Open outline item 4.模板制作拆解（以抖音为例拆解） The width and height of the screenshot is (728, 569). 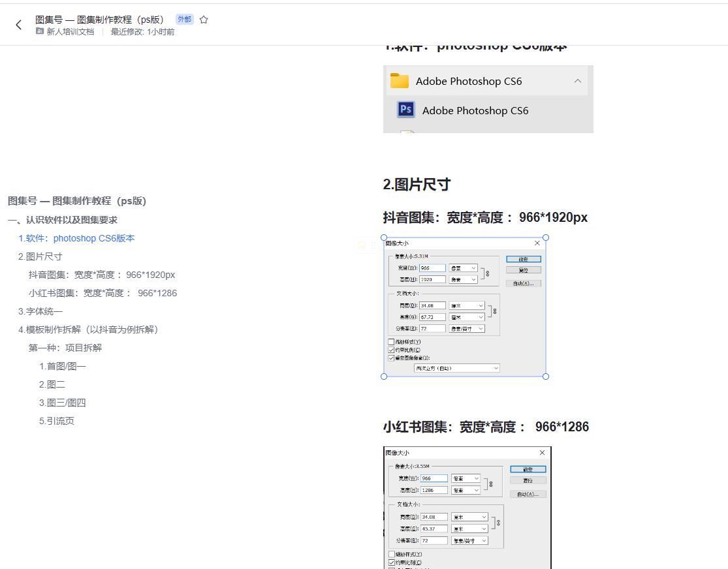coord(88,330)
